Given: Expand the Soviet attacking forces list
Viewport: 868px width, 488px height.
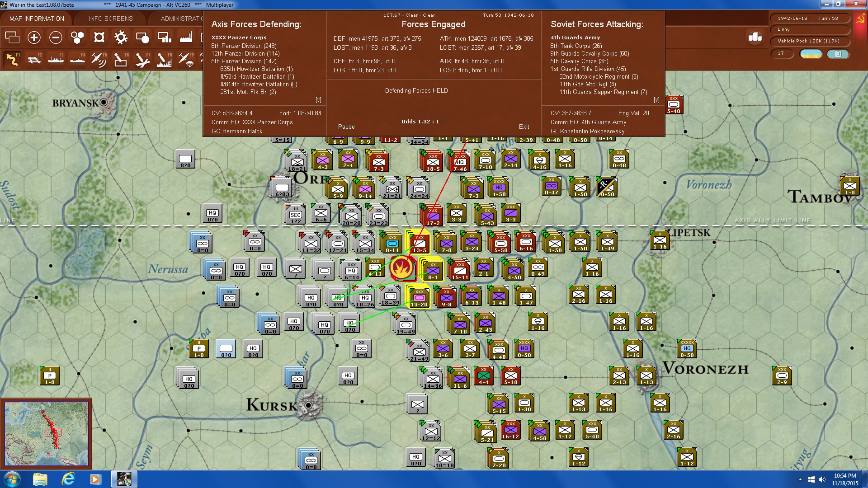Looking at the screenshot, I should (x=656, y=100).
